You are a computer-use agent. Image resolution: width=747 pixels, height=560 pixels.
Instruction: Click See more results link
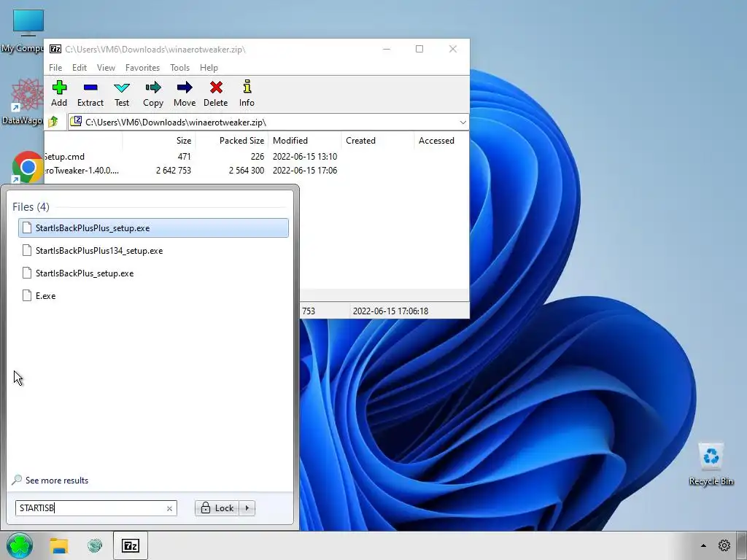pos(57,481)
